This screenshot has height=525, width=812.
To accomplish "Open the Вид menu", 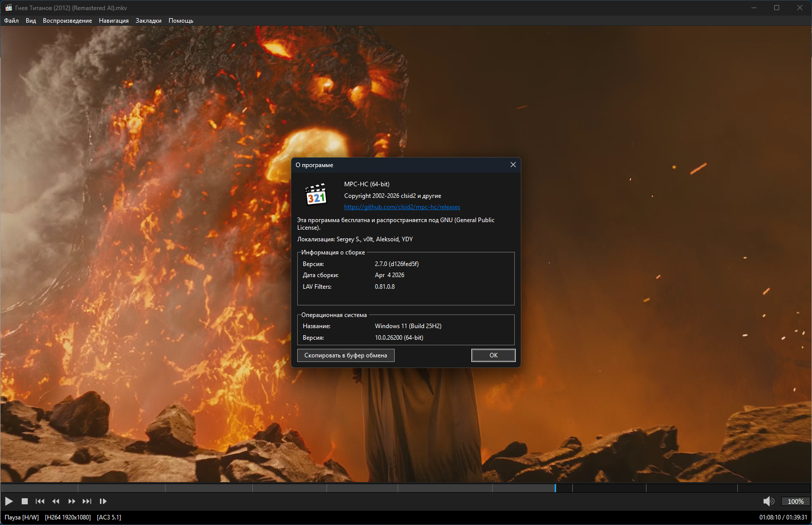I will (x=31, y=21).
